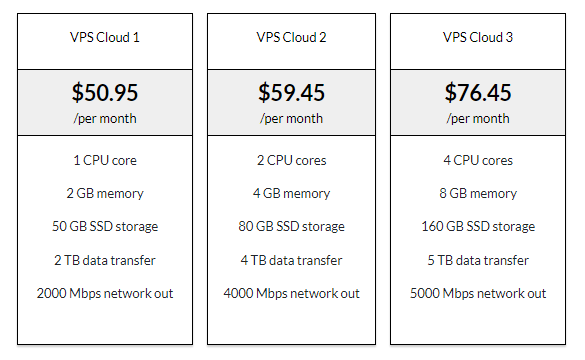Click the 2 CPU cores feature

pos(291,160)
